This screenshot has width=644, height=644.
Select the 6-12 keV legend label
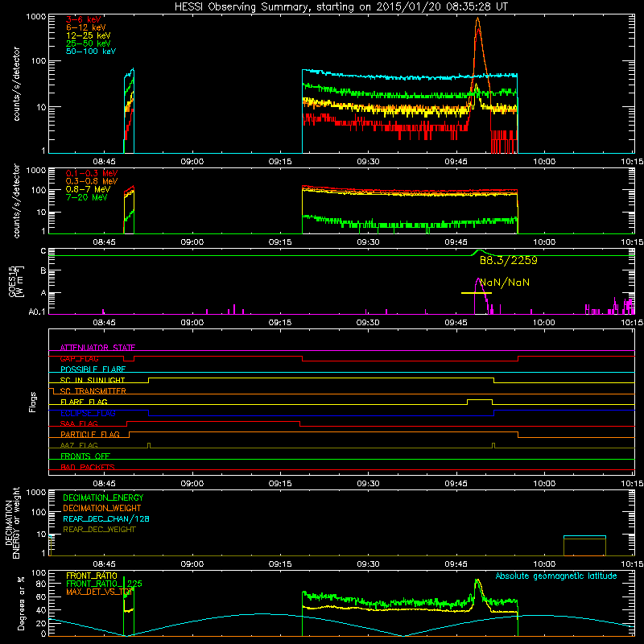point(86,27)
